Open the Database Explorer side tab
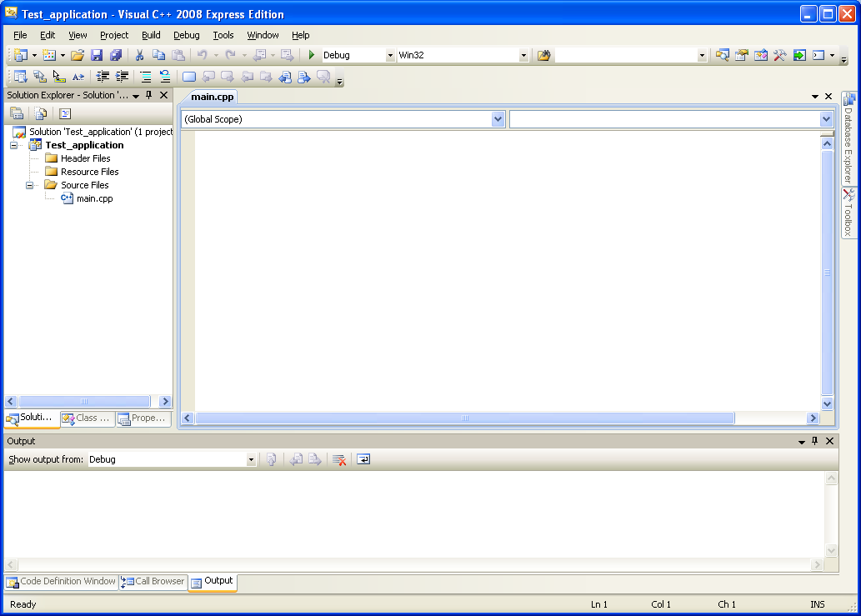This screenshot has width=861, height=616. [848, 139]
